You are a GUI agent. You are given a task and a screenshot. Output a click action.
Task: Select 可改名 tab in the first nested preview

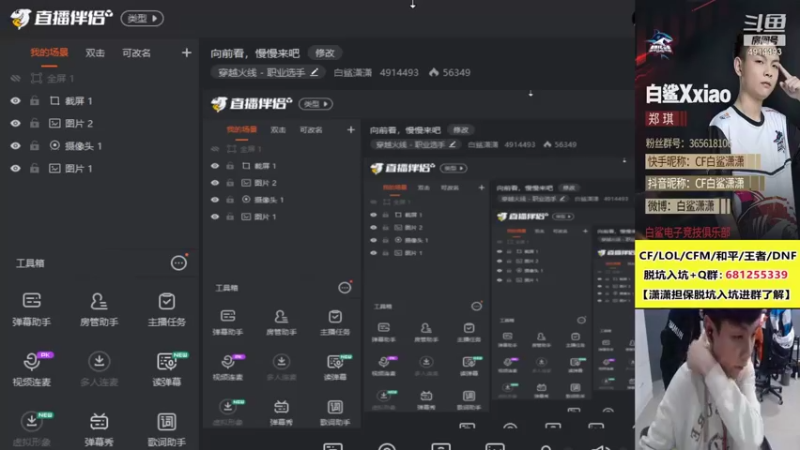[x=311, y=130]
